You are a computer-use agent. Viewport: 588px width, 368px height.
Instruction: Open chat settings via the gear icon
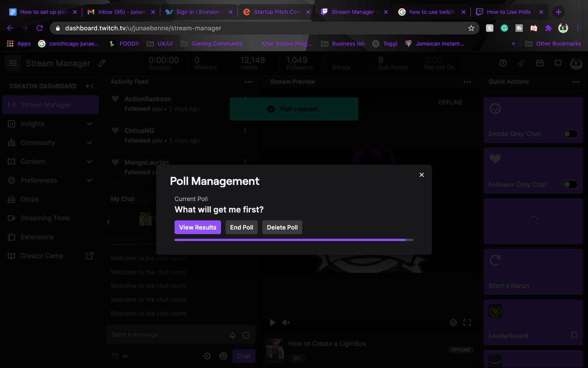207,356
